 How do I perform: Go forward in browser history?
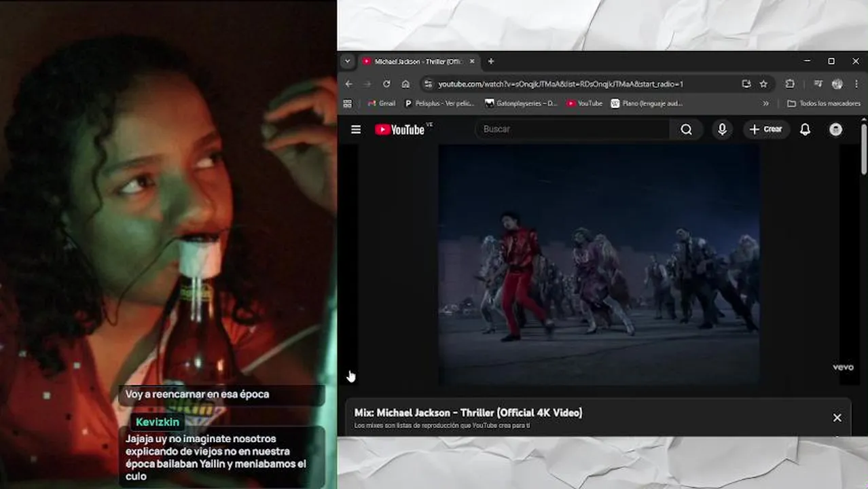367,84
